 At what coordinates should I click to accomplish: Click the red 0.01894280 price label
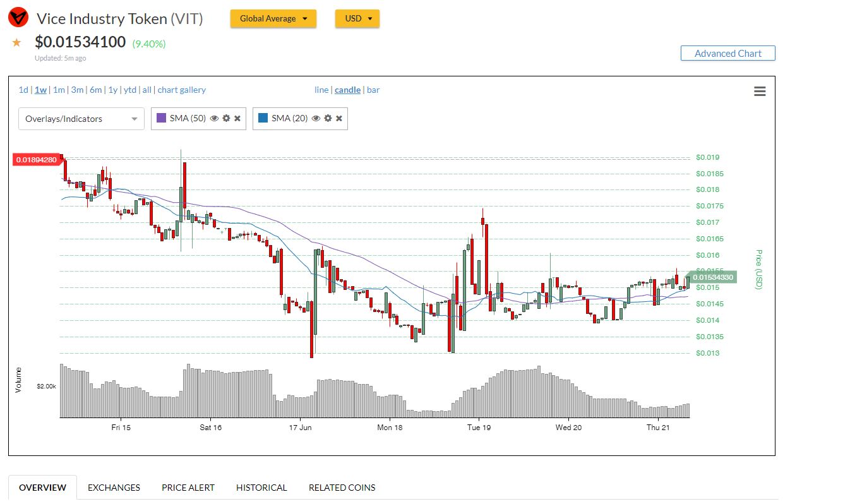[x=37, y=160]
